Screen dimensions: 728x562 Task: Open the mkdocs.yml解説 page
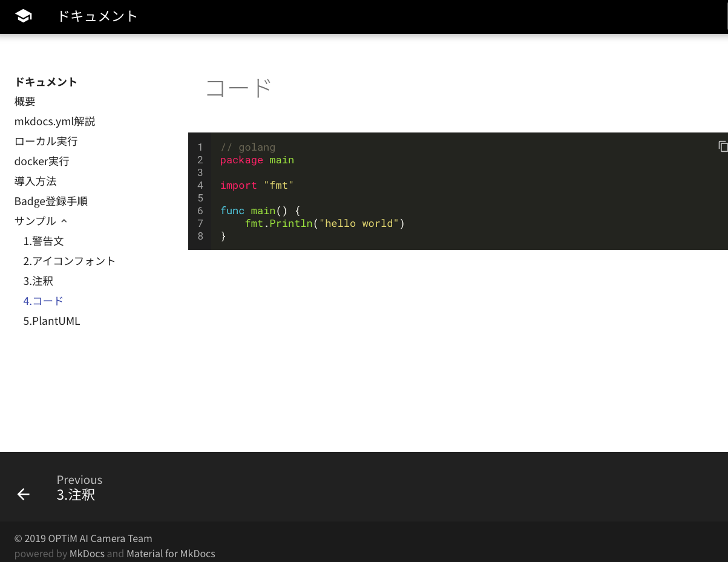54,121
